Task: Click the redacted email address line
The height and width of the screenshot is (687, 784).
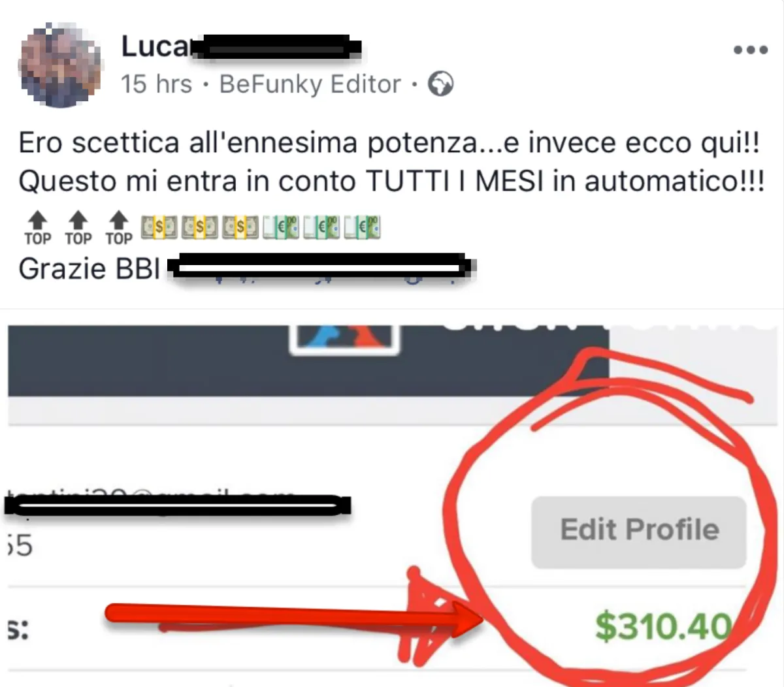Action: (178, 505)
